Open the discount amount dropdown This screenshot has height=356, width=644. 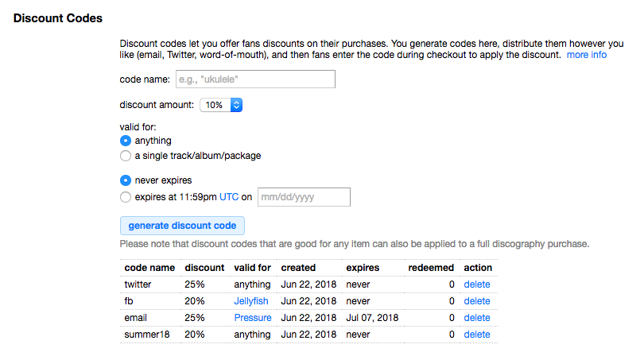coord(220,105)
